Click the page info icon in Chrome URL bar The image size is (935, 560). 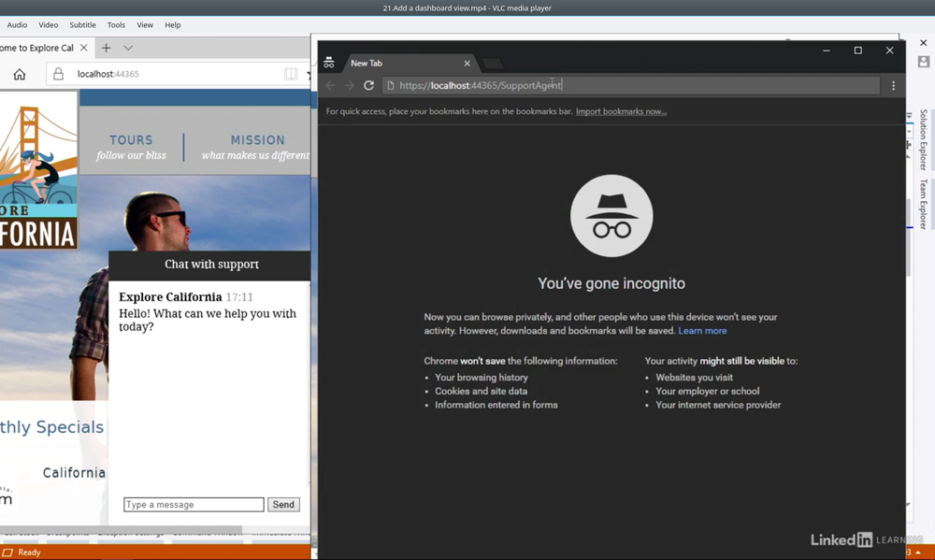391,85
